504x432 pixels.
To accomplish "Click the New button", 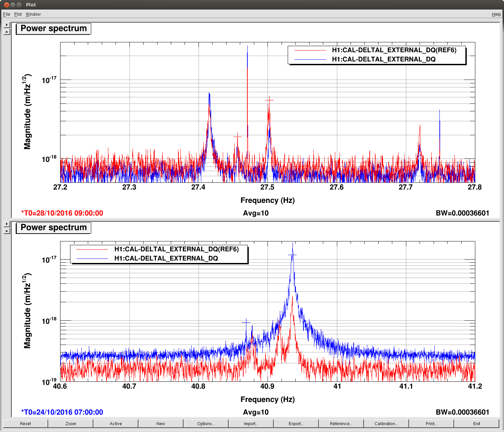I will click(161, 423).
